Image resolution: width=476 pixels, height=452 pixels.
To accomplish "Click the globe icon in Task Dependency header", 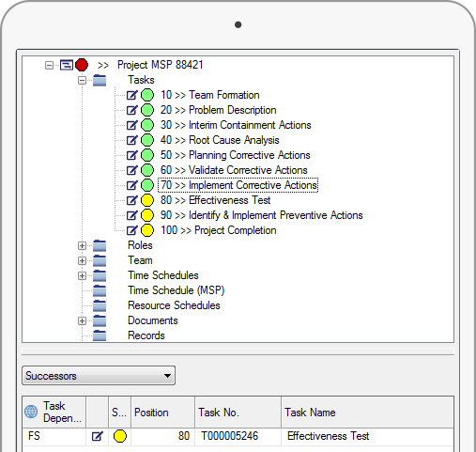I will (31, 412).
